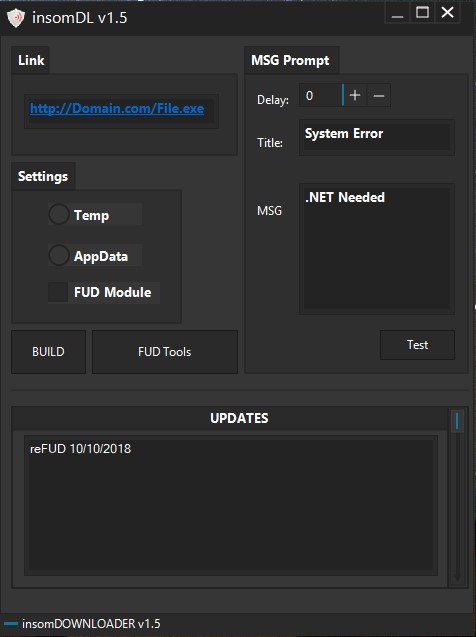This screenshot has height=637, width=476.
Task: Close the insomDL window
Action: pos(448,13)
